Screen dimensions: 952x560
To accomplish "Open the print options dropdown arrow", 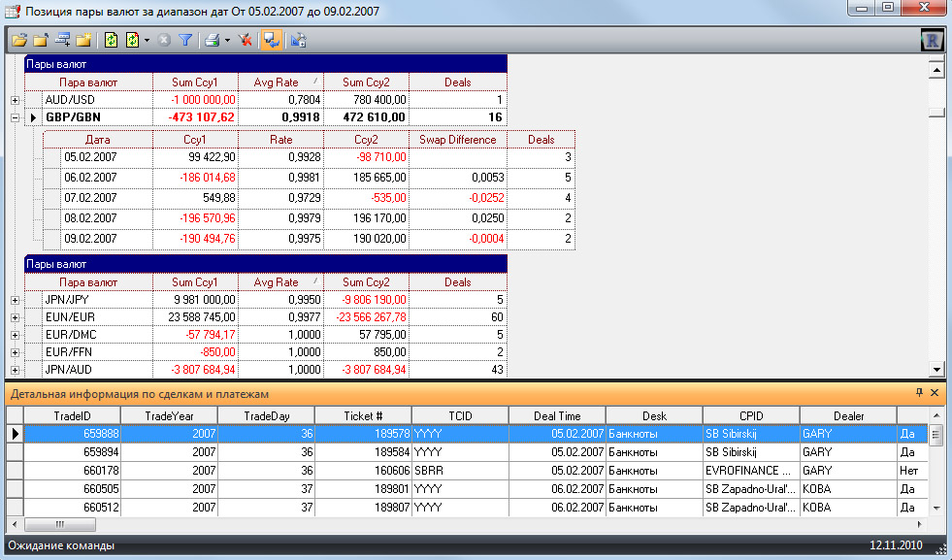I will coord(227,41).
